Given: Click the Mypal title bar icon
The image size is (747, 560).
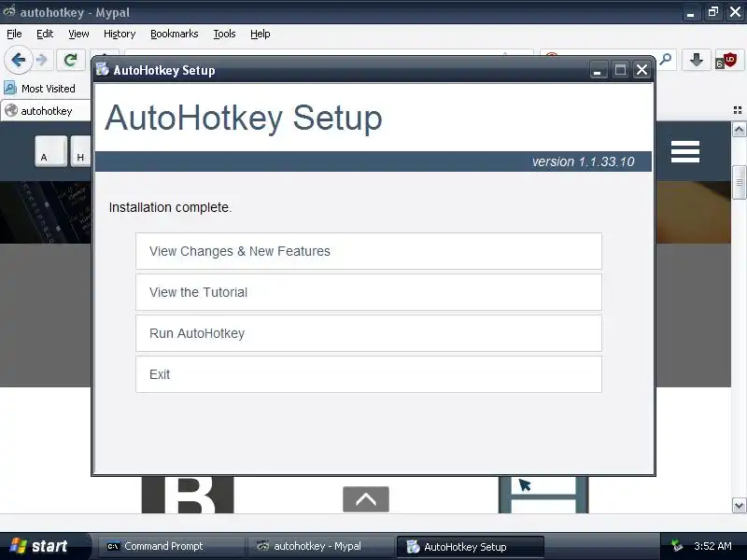Looking at the screenshot, I should click(x=9, y=11).
